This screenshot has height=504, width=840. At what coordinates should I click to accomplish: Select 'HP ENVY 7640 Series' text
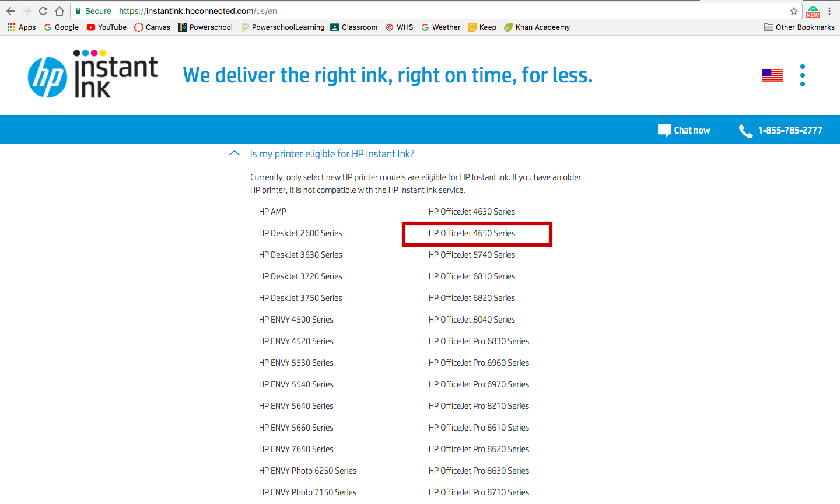[296, 449]
